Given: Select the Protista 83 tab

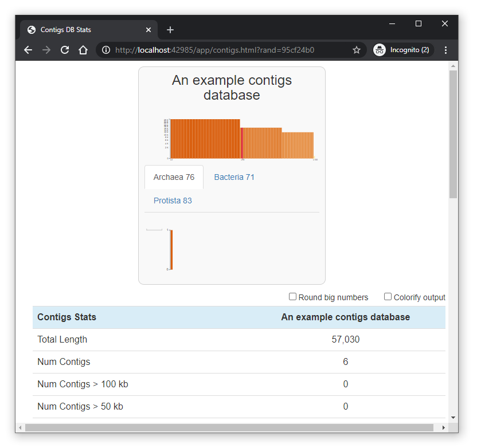Looking at the screenshot, I should pos(173,201).
